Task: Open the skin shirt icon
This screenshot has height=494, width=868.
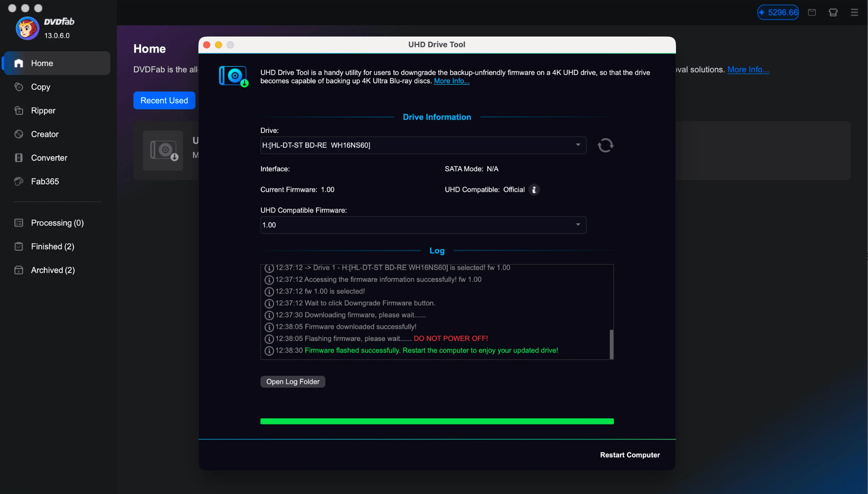Action: 833,12
